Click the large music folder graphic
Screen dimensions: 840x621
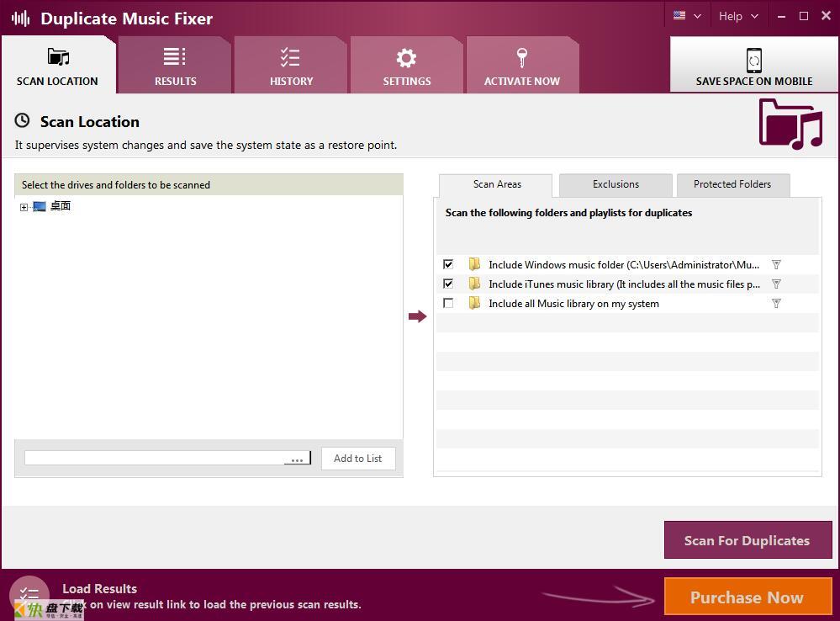(x=790, y=124)
